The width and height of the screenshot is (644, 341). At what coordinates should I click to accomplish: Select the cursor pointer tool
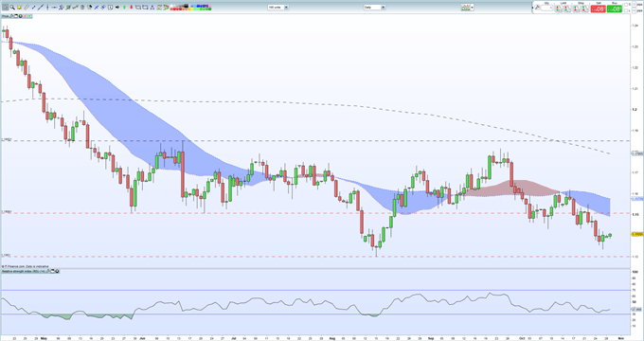click(x=6, y=7)
